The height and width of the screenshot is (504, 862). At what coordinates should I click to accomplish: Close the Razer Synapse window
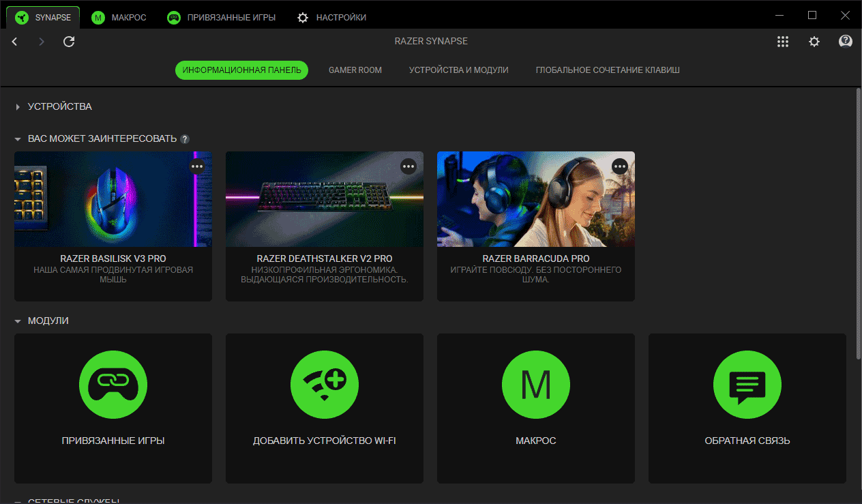coord(844,16)
